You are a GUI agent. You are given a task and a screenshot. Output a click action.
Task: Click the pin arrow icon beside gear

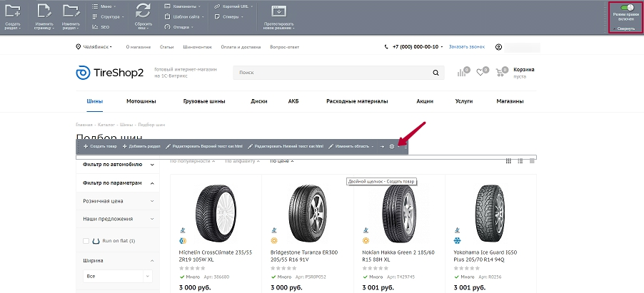tap(382, 147)
